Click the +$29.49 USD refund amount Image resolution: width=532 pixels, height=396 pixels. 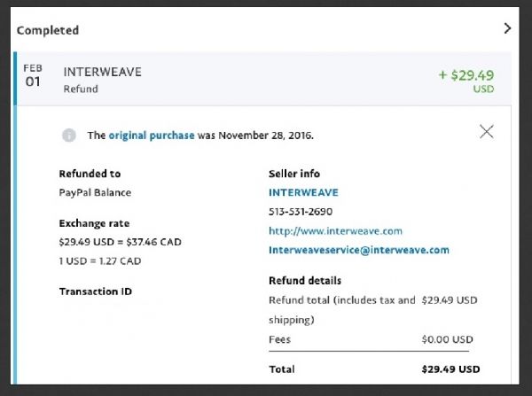click(x=466, y=81)
